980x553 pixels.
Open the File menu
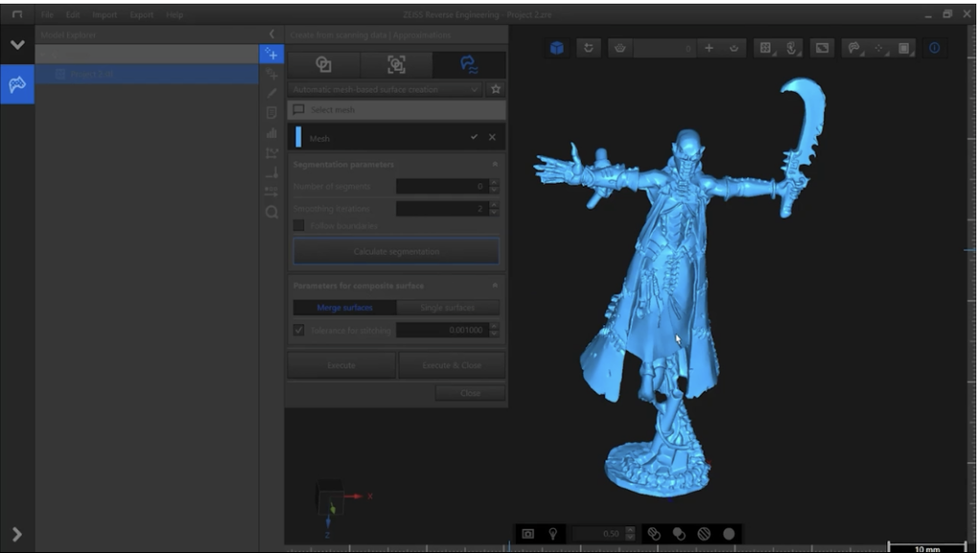pos(47,15)
